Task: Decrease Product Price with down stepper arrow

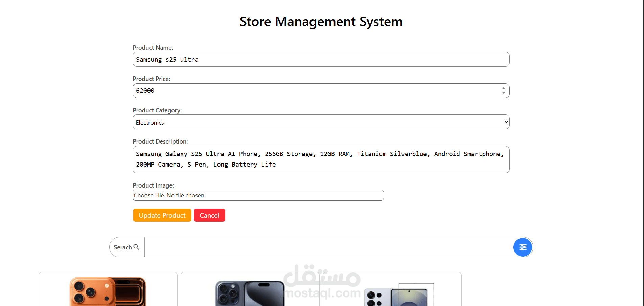Action: tap(504, 93)
